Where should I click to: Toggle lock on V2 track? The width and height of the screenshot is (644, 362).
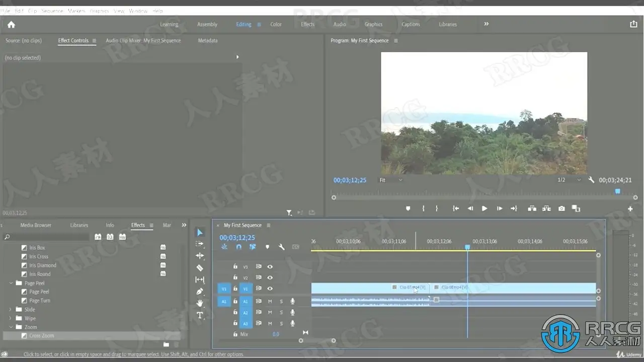[235, 278]
